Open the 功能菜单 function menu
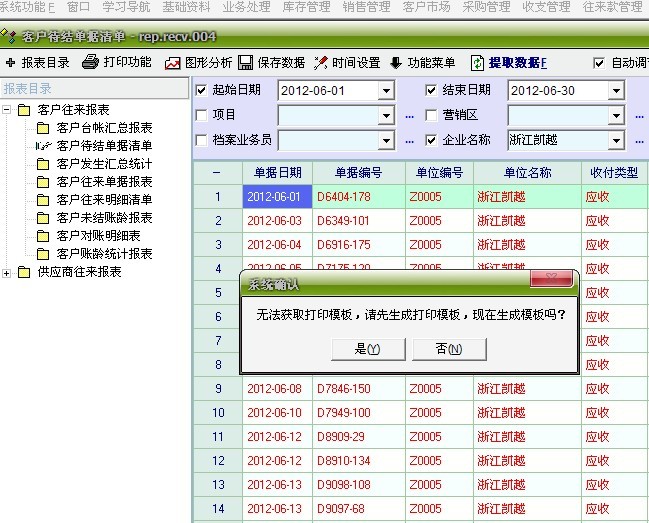The height and width of the screenshot is (523, 649). tap(396, 62)
